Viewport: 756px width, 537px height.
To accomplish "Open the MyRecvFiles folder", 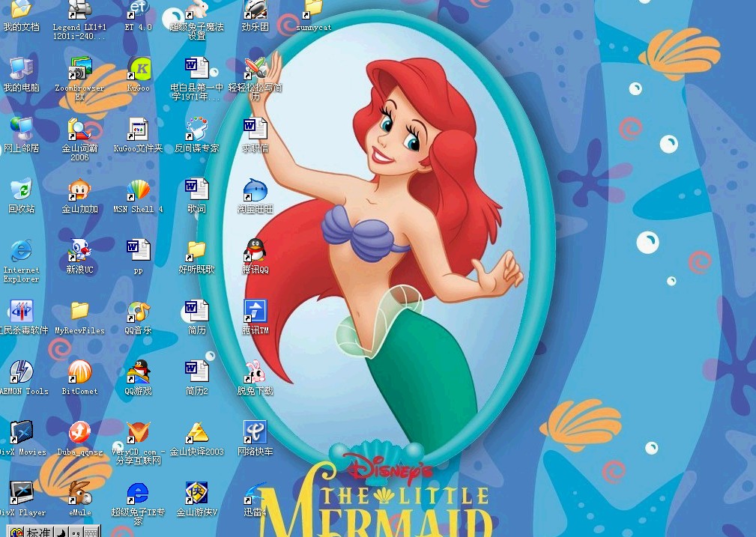I will tap(79, 311).
